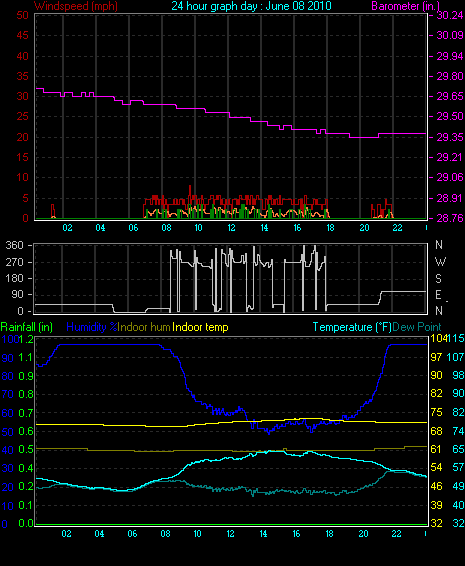Click the cyan 49 temperature value
The image size is (465, 566).
tap(458, 486)
